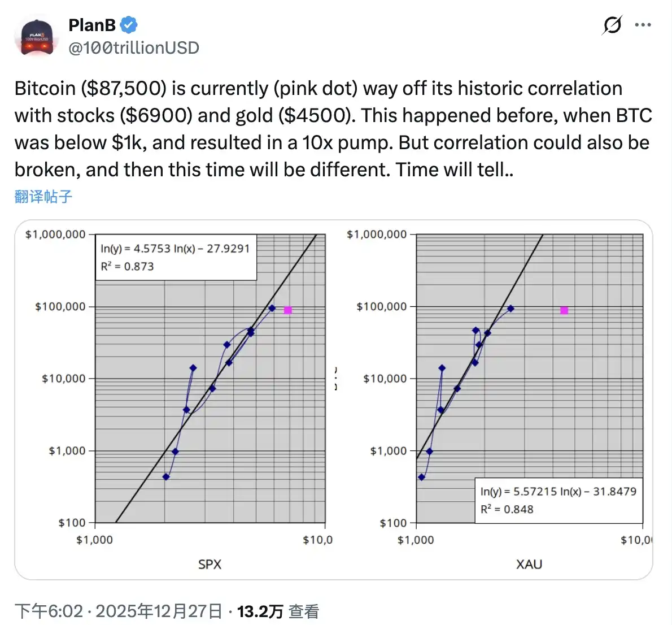Click the @100trillionUSD handle
This screenshot has width=672, height=625.
point(133,48)
